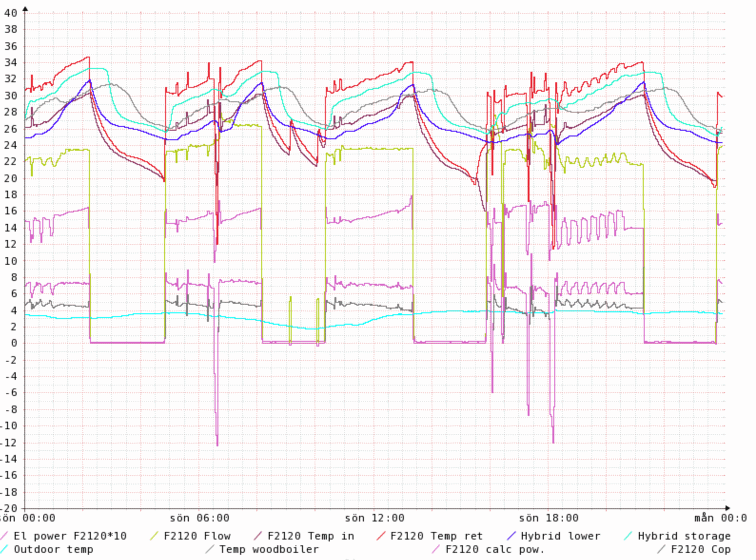Click the El power F2120*10 legend label

(70, 536)
